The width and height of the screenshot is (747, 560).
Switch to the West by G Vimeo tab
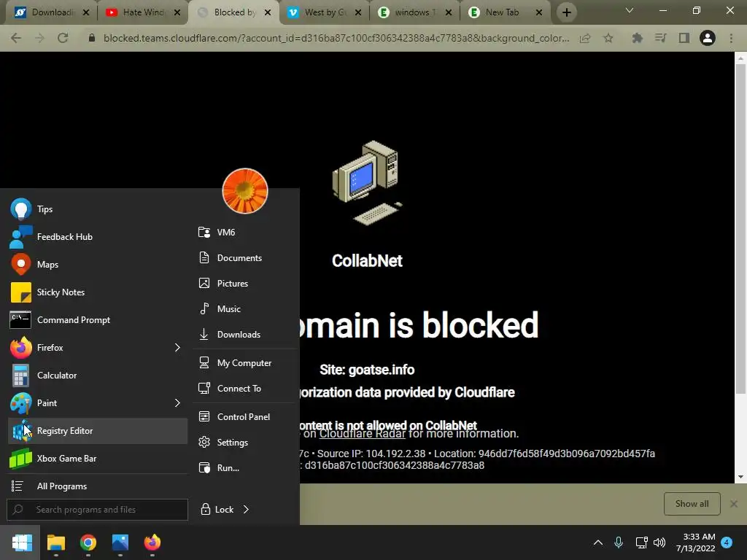coord(324,12)
